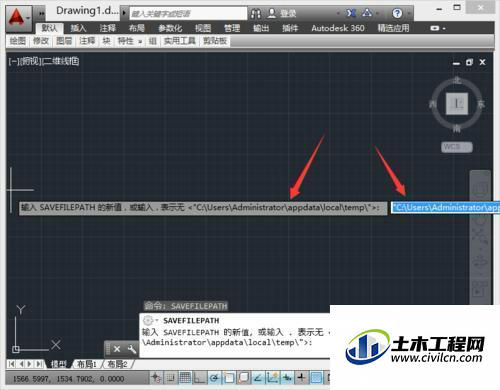Go to the previous layout tab arrow

[x=21, y=364]
